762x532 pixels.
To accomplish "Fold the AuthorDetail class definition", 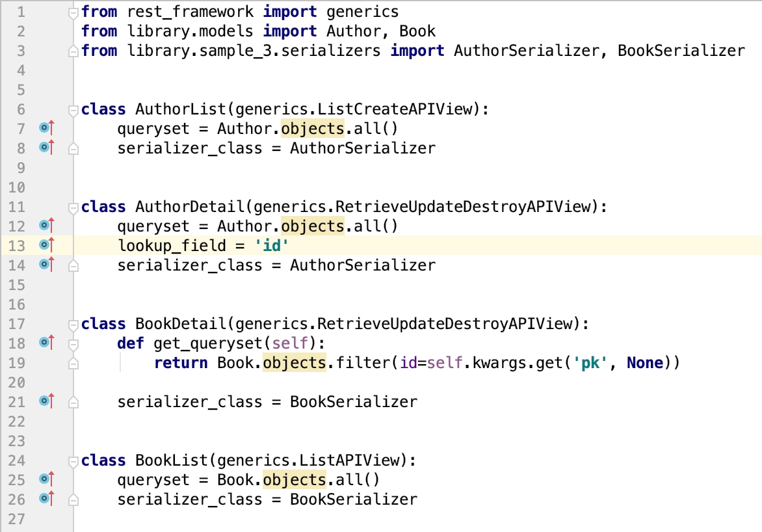I will click(x=73, y=207).
